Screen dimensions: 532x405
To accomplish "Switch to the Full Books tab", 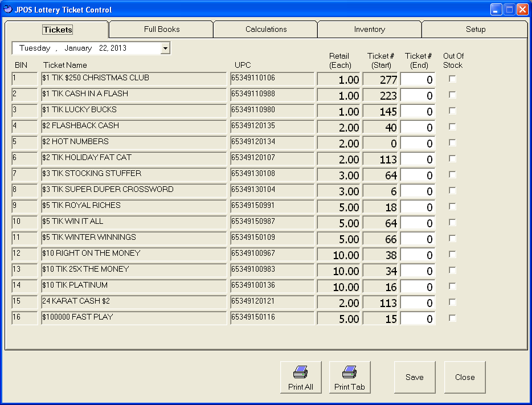I will click(160, 29).
